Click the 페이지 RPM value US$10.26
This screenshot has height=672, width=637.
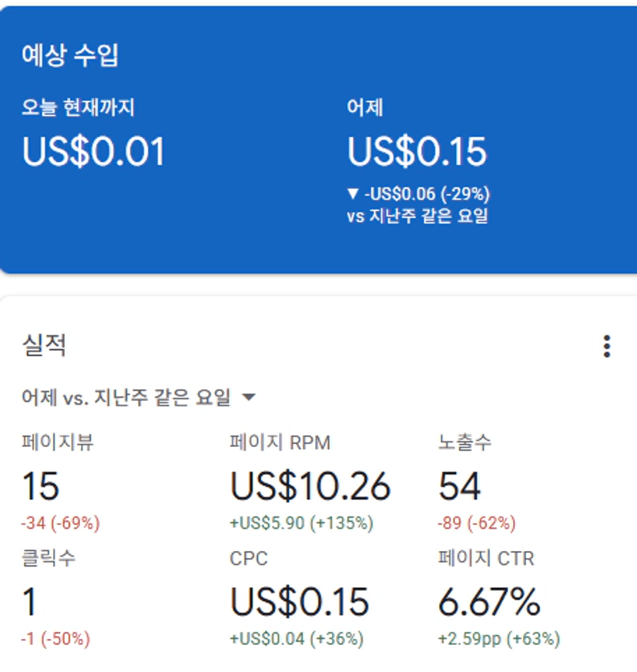click(x=310, y=486)
